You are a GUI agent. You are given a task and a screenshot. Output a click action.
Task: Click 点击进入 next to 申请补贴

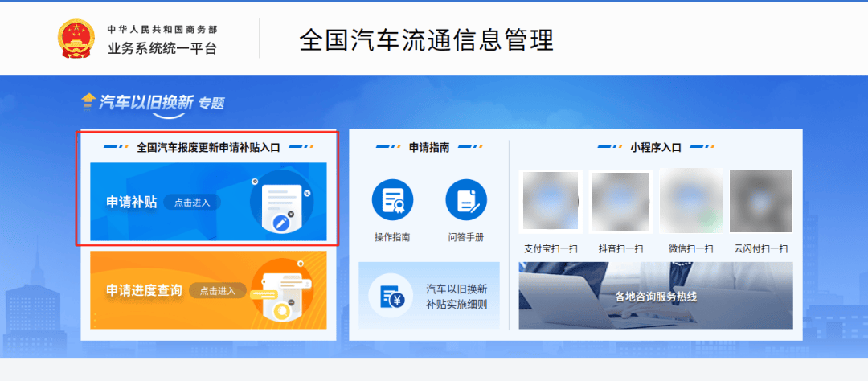coord(192,203)
